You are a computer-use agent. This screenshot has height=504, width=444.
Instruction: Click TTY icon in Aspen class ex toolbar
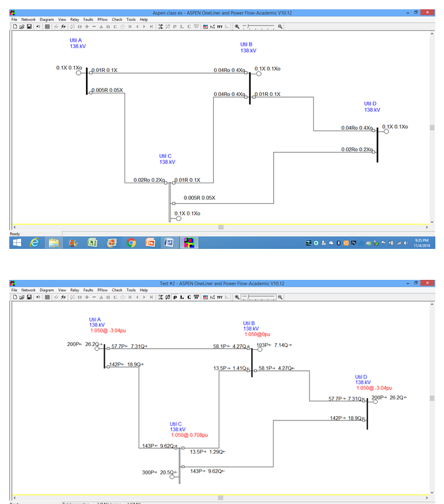[x=220, y=27]
